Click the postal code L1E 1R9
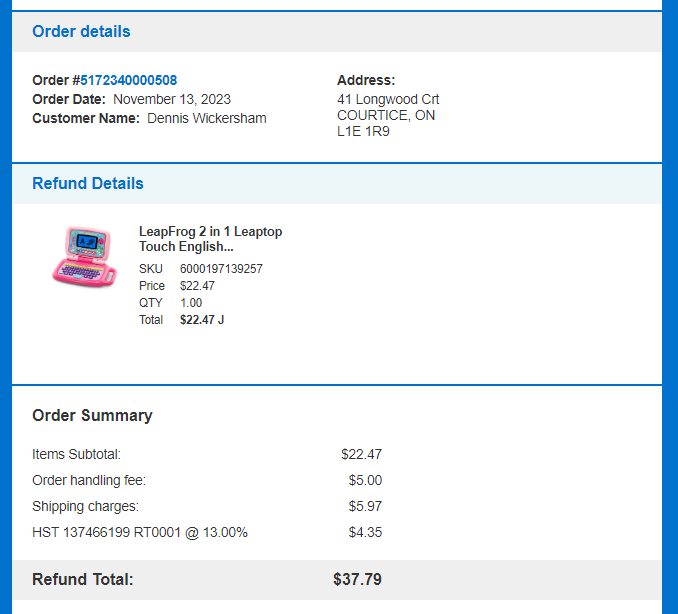 [363, 131]
